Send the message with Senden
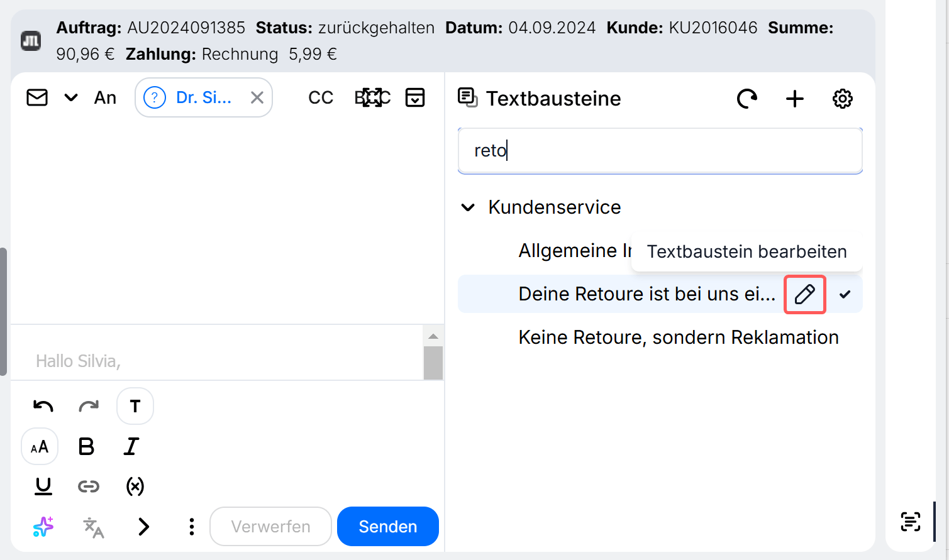Image resolution: width=949 pixels, height=560 pixels. (x=388, y=527)
